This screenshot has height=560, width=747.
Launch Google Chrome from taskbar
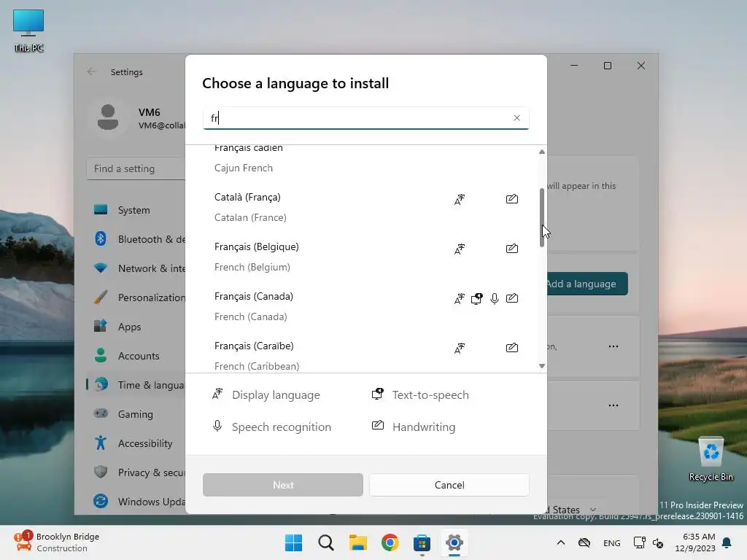(x=390, y=542)
